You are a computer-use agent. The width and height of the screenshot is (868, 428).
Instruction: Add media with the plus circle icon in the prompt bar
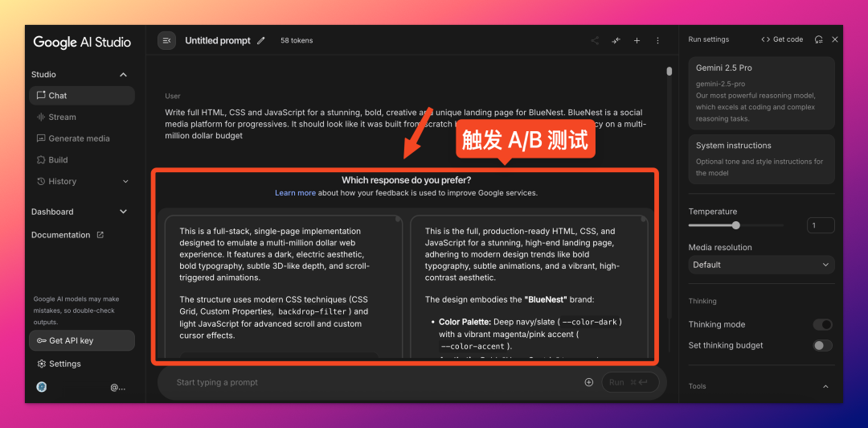coord(589,382)
